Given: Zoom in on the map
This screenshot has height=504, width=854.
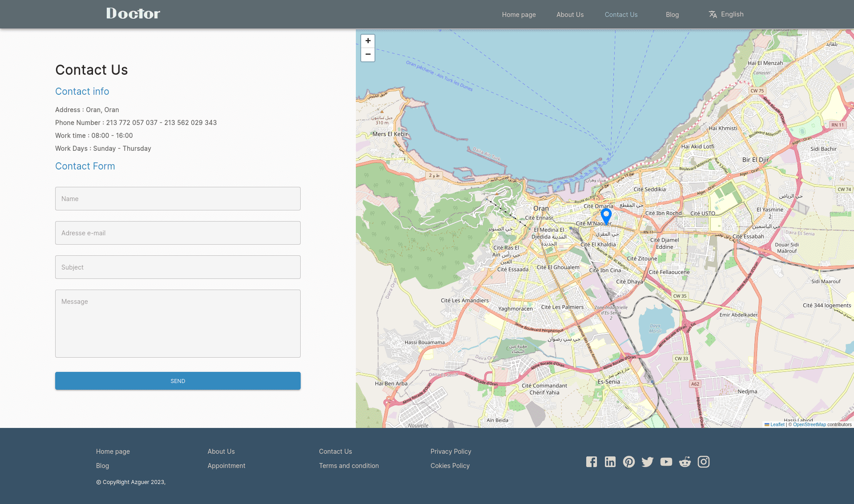Looking at the screenshot, I should [x=368, y=41].
